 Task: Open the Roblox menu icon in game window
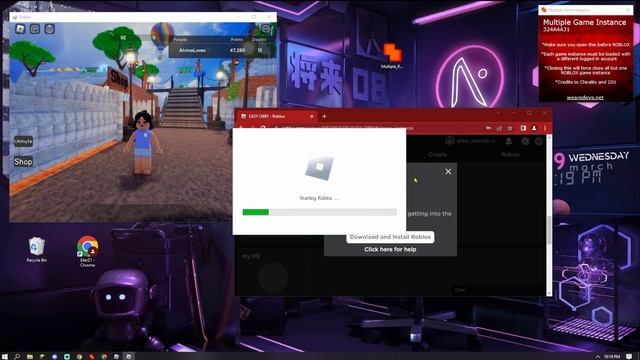[x=20, y=29]
